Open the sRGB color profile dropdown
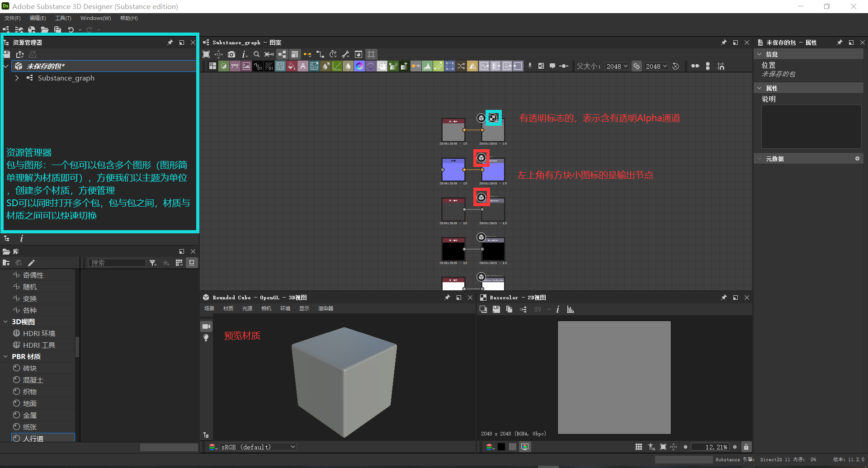This screenshot has height=468, width=868. (x=257, y=447)
